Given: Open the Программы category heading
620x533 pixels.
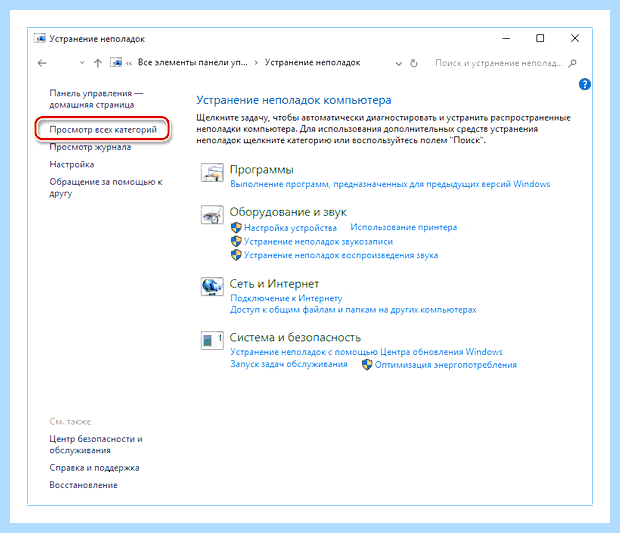Looking at the screenshot, I should [x=261, y=170].
